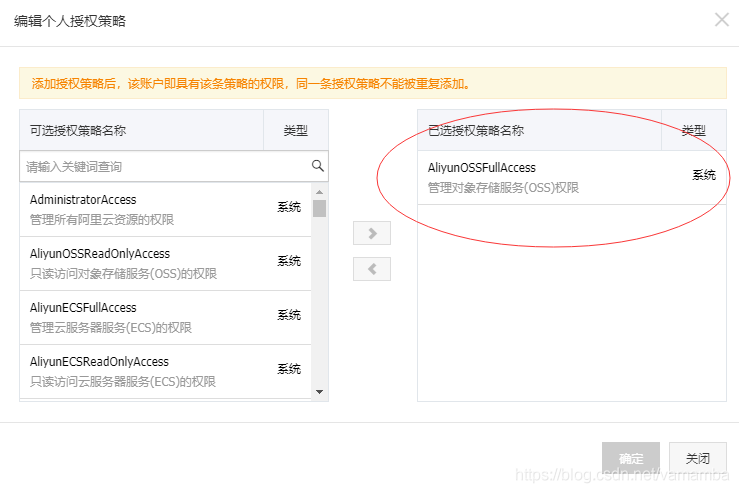Click 管理对象存储服务(OSS)权限 description
The width and height of the screenshot is (739, 493).
coord(503,188)
